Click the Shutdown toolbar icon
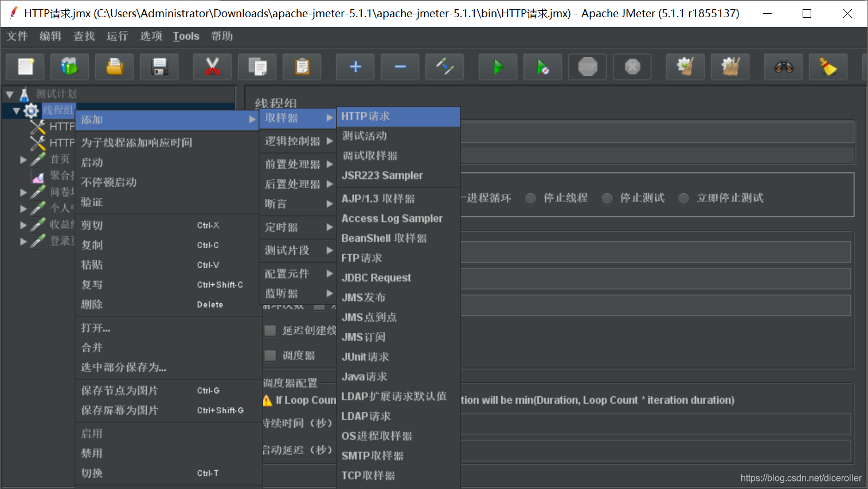This screenshot has height=489, width=868. pos(632,66)
